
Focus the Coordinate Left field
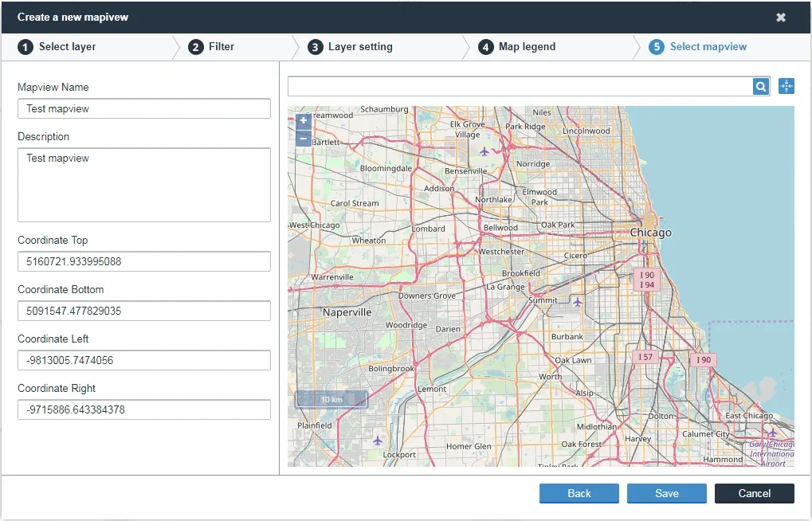(144, 360)
